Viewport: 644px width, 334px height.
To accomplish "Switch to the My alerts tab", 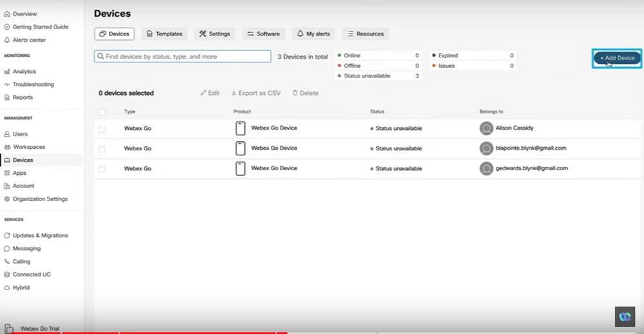I will tap(313, 34).
